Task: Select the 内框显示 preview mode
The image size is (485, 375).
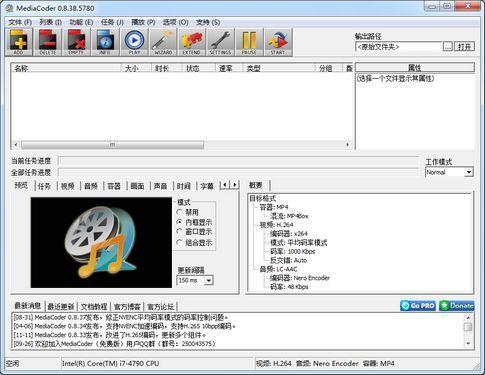Action: pos(194,222)
